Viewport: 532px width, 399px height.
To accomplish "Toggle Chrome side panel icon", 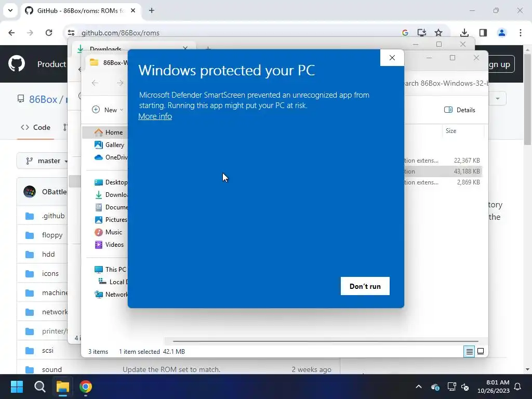I will click(x=483, y=33).
